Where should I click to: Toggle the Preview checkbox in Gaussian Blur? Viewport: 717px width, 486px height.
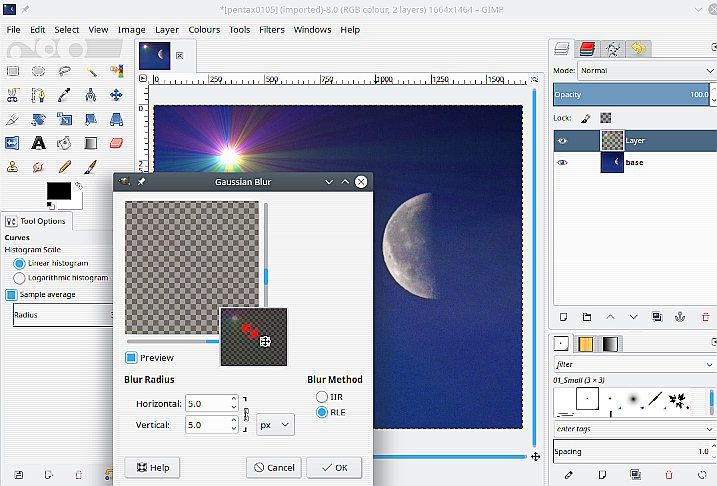click(x=131, y=358)
